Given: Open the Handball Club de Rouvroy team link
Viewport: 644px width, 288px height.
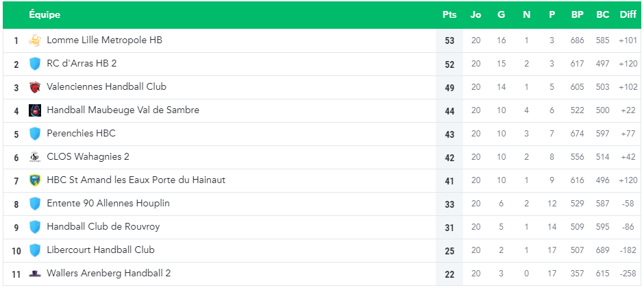Looking at the screenshot, I should click(x=103, y=227).
